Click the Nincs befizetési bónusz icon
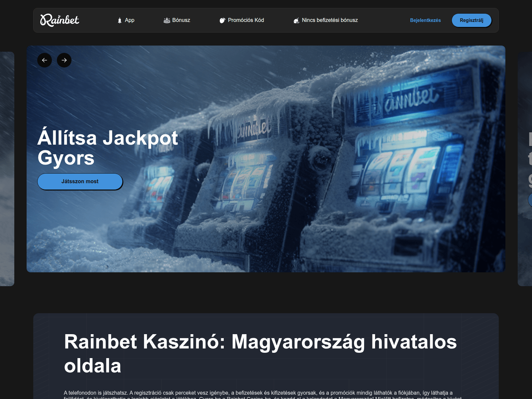Screen dimensions: 532x399 (297, 20)
